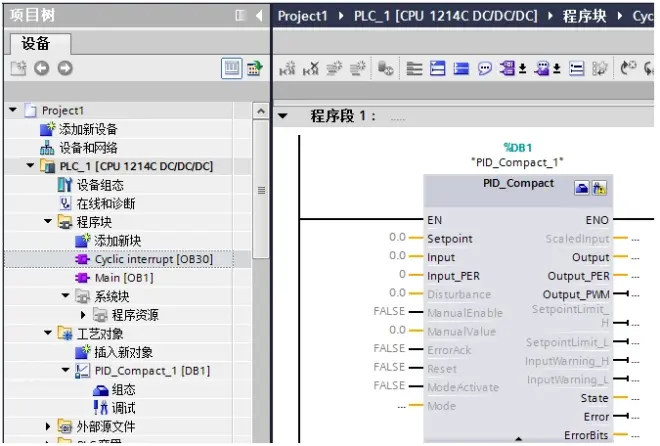Click the "PID_Compact_1" instance name label
The image size is (660, 446).
[x=517, y=162]
